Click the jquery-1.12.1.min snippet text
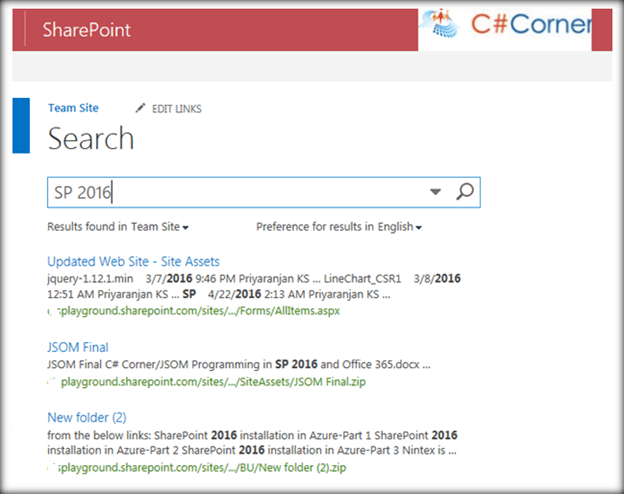This screenshot has height=494, width=624. tap(90, 279)
